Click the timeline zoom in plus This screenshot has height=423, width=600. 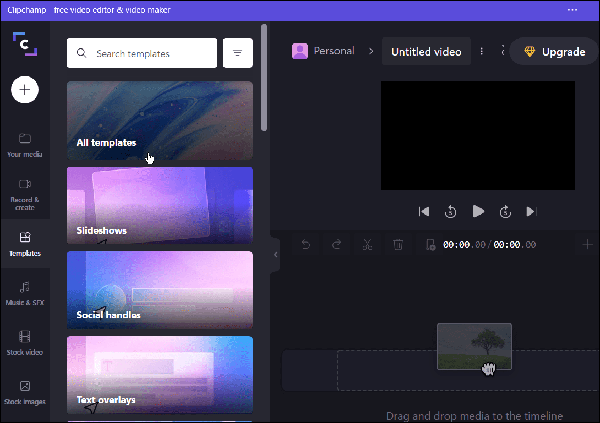pyautogui.click(x=587, y=244)
